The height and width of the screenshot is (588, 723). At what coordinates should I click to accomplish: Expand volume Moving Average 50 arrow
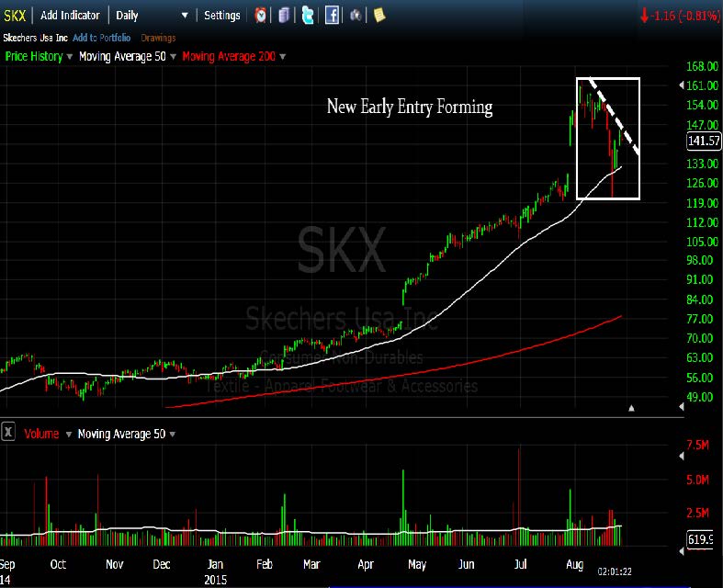pyautogui.click(x=173, y=435)
